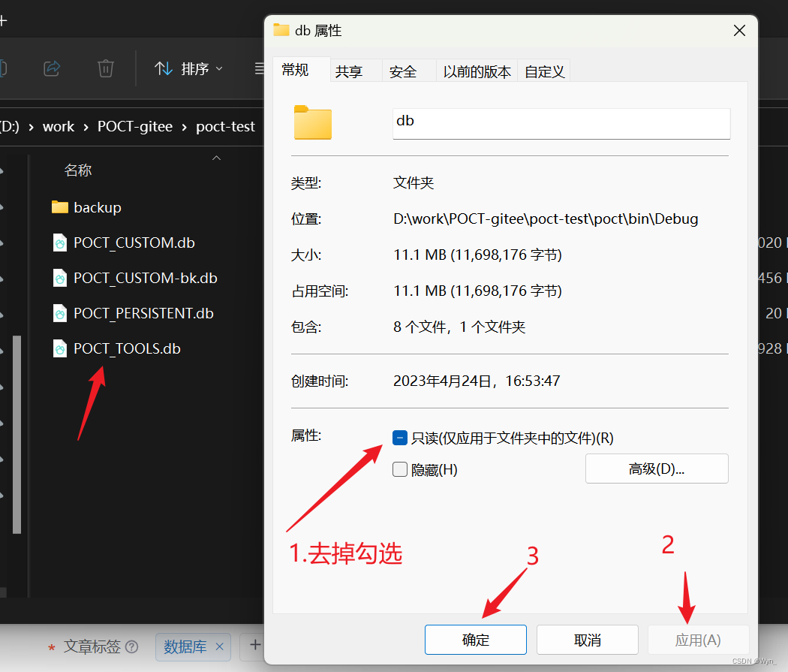Collapse the 名称 column header chevron
Viewport: 788px width, 672px height.
[x=216, y=158]
